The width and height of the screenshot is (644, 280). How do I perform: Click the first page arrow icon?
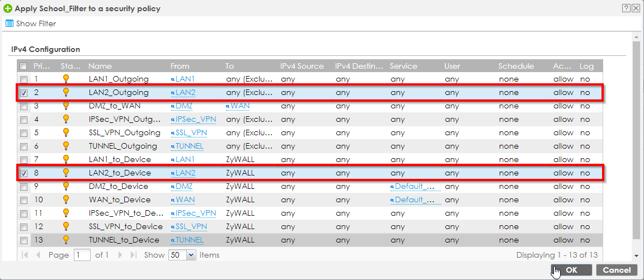(x=25, y=255)
